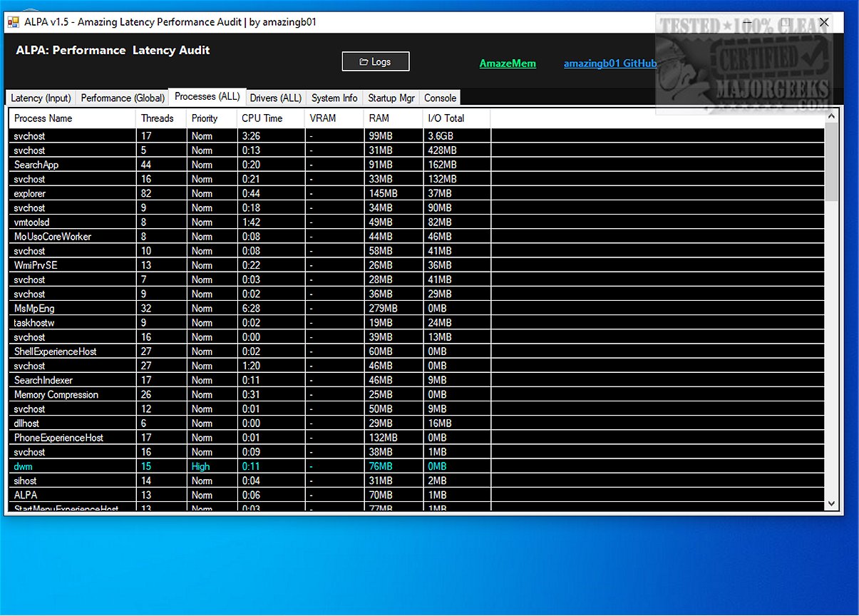Viewport: 859px width, 616px height.
Task: Select the vmtoolsd process row
Action: click(x=417, y=222)
